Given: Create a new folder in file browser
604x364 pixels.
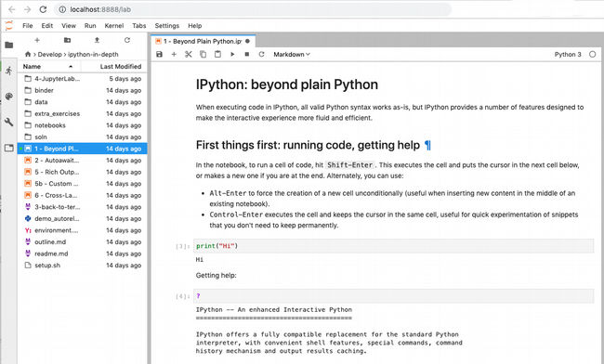Looking at the screenshot, I should pyautogui.click(x=67, y=40).
